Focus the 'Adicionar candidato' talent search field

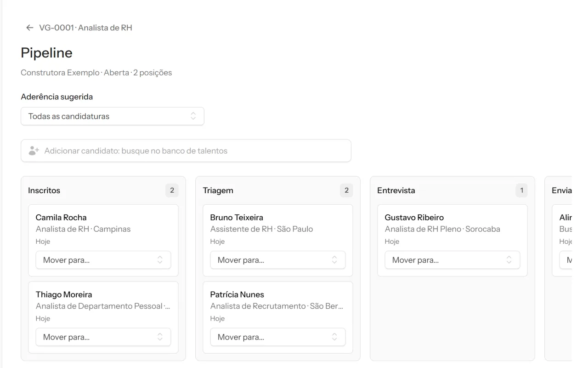point(186,151)
